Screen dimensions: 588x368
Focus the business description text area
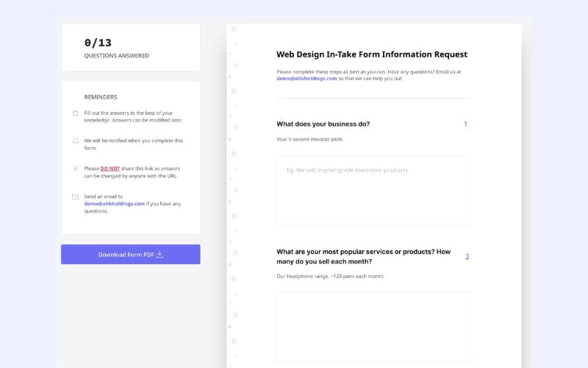coord(373,190)
